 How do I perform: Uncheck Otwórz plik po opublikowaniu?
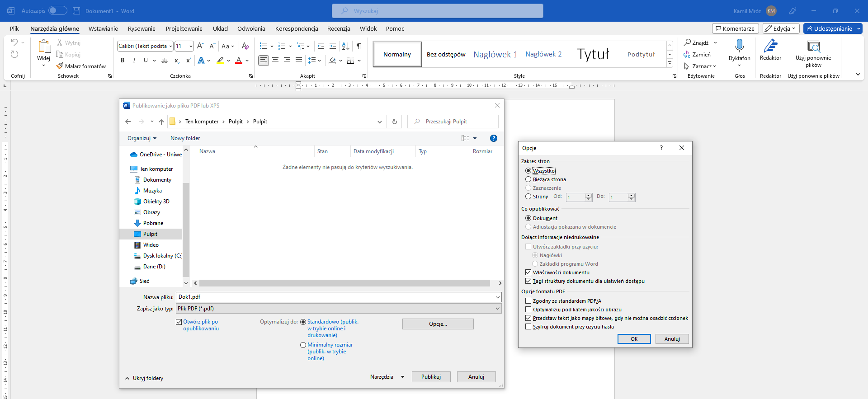(x=179, y=322)
